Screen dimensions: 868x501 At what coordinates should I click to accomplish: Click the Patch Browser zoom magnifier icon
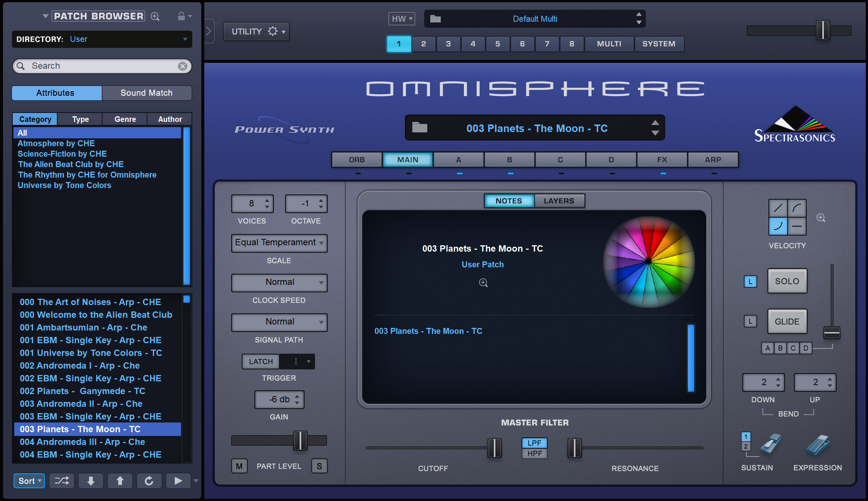point(155,16)
